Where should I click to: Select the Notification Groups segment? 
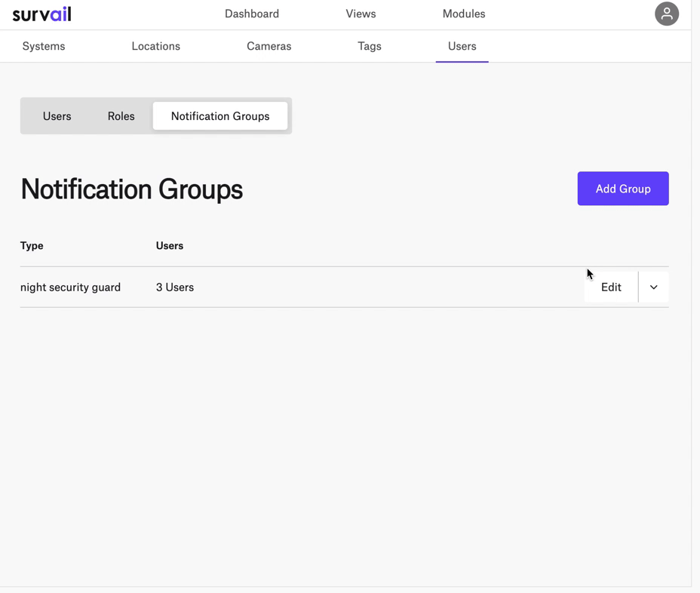(x=220, y=116)
